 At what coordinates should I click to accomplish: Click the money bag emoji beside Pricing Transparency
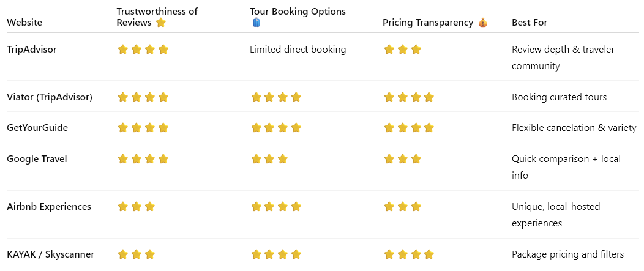(x=482, y=23)
